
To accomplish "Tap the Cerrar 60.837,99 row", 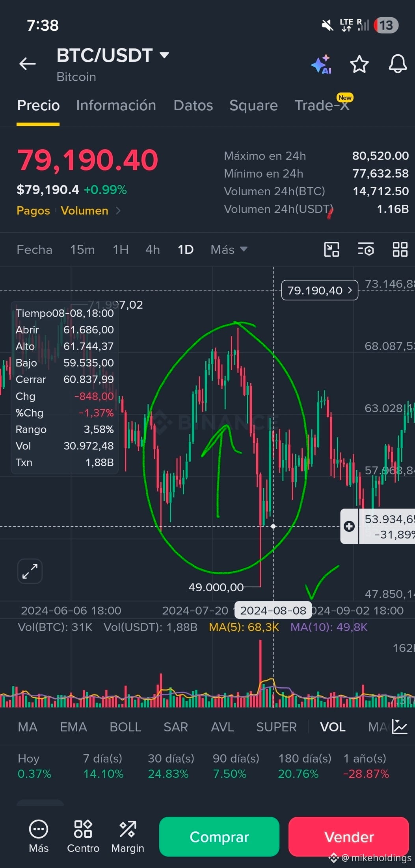I will point(65,379).
